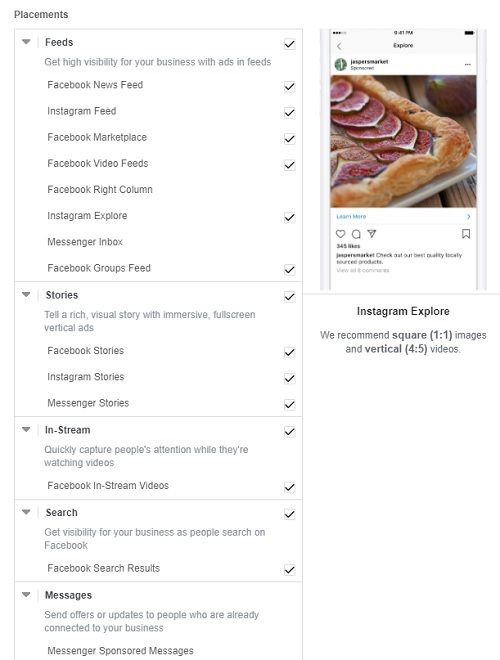Click View all comments link

pyautogui.click(x=363, y=270)
